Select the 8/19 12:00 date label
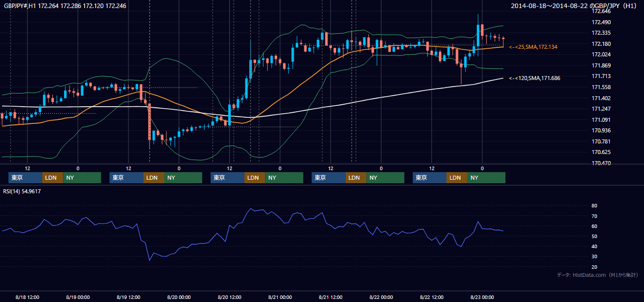This screenshot has height=302, width=644. (128, 297)
